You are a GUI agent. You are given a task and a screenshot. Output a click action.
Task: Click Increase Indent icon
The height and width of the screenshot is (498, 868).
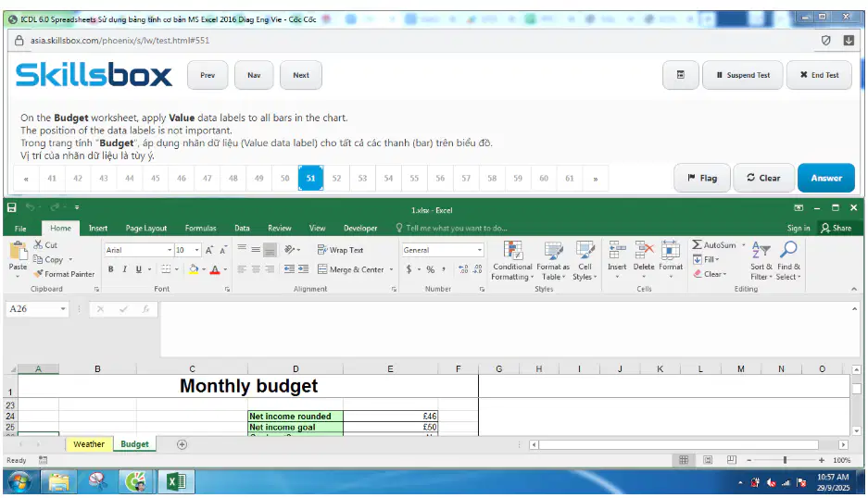click(303, 269)
